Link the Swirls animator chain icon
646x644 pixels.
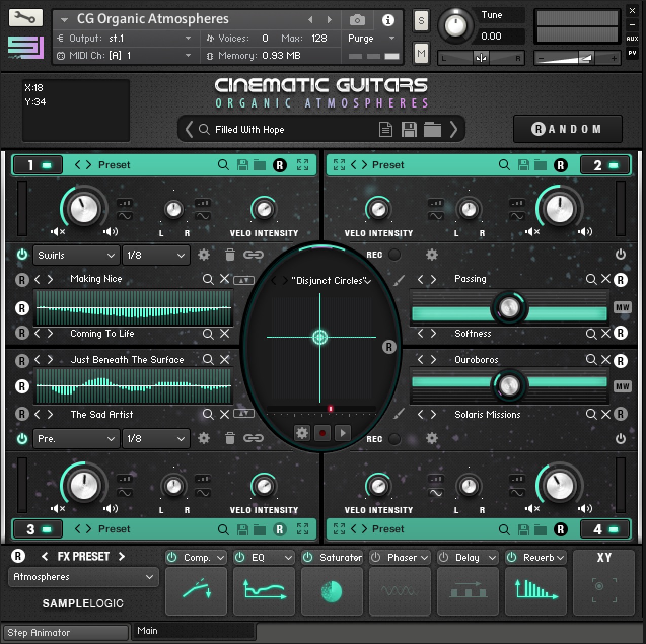(254, 255)
